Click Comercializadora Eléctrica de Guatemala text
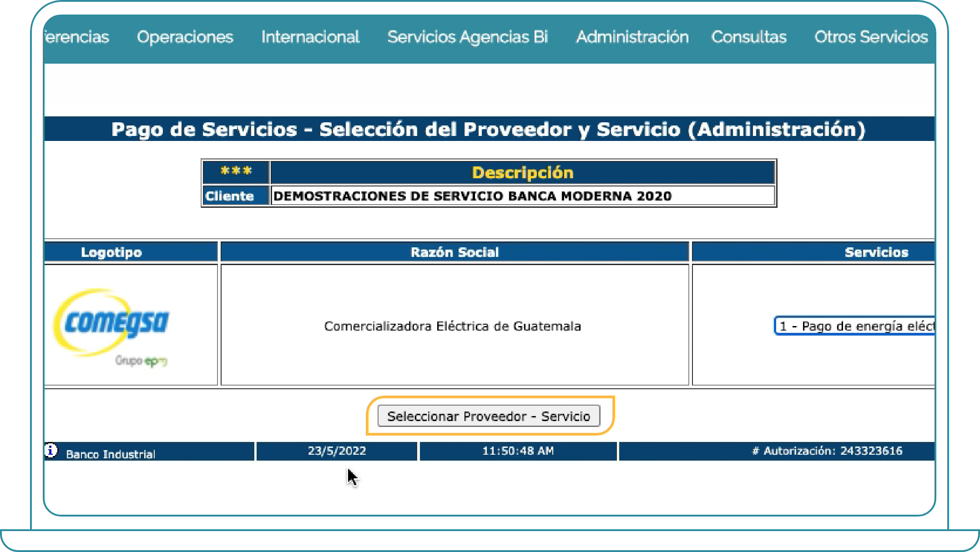Screen dimensions: 980x552 (452, 326)
